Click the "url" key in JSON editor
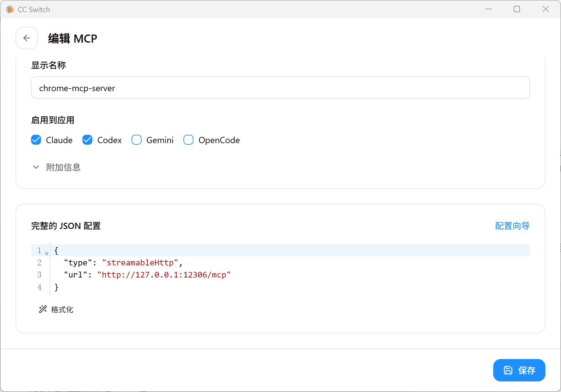 [75, 275]
